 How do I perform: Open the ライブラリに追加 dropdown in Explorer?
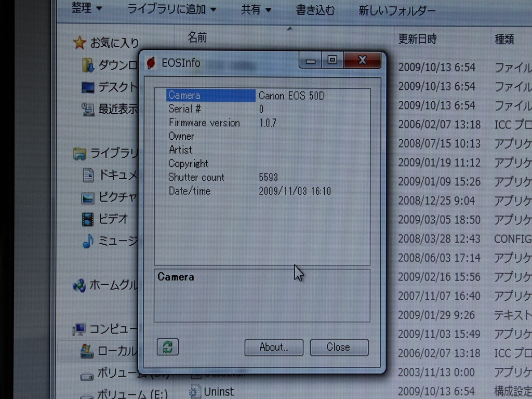point(171,9)
